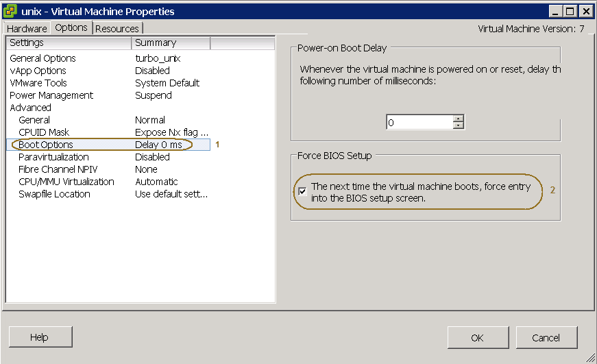The image size is (597, 364).
Task: Enable force entry into BIOS setup checkbox
Action: point(302,192)
